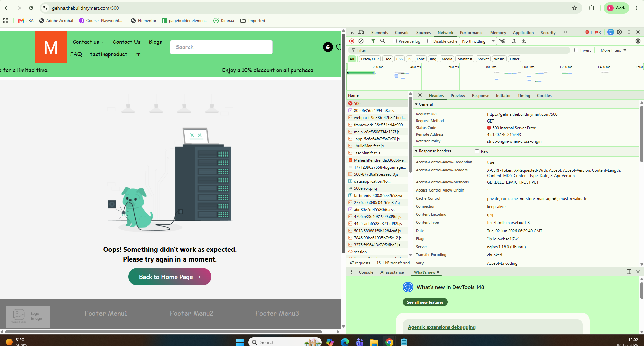Viewport: 644px width, 346px height.
Task: Click the black G avatar icon on the site
Action: click(328, 47)
